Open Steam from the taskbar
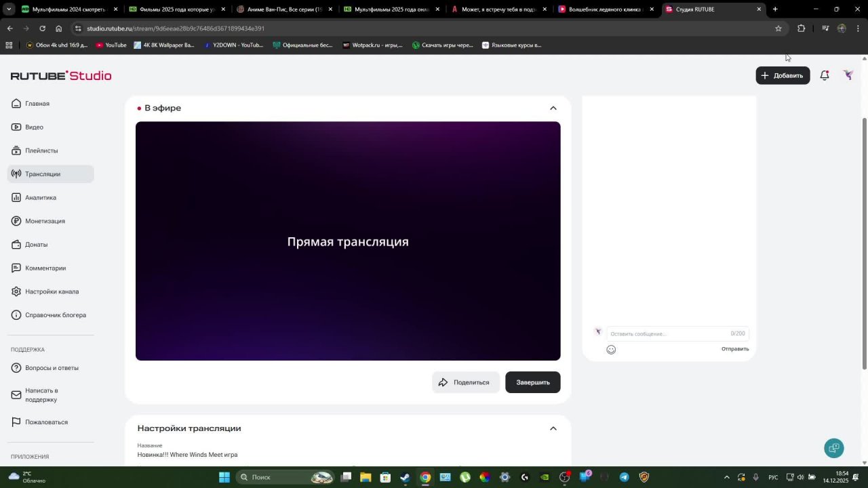This screenshot has width=868, height=488. point(405,477)
